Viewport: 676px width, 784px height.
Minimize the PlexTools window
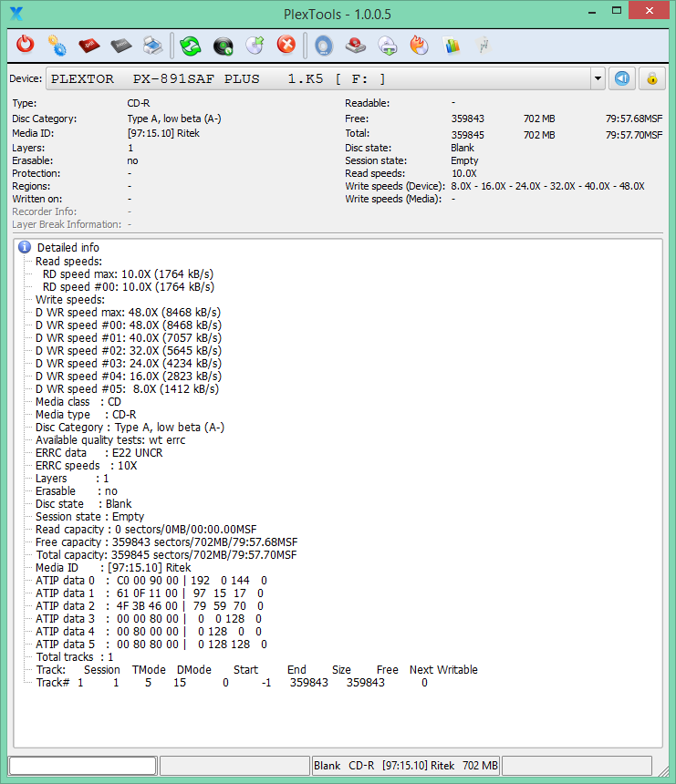[592, 12]
